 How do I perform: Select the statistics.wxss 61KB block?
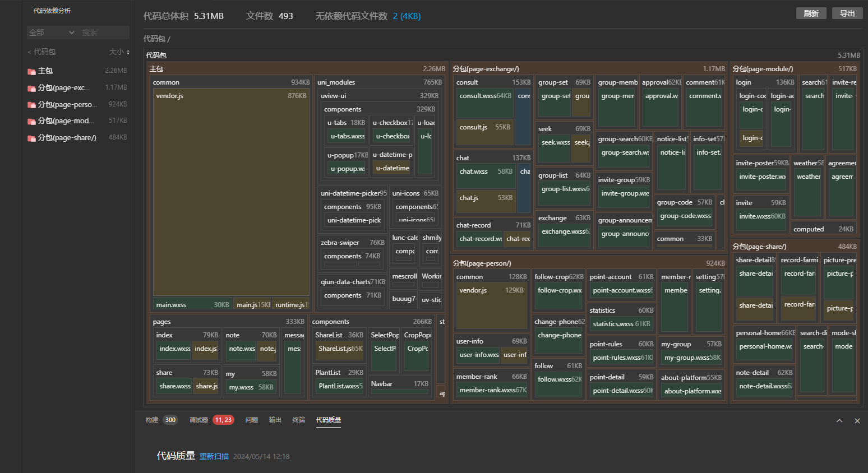coord(622,324)
